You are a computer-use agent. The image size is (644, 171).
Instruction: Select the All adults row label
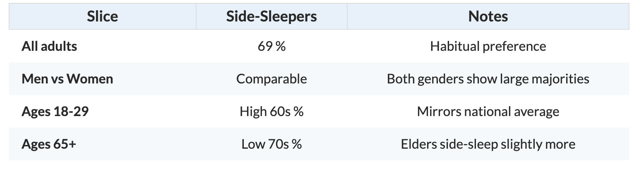tap(49, 46)
